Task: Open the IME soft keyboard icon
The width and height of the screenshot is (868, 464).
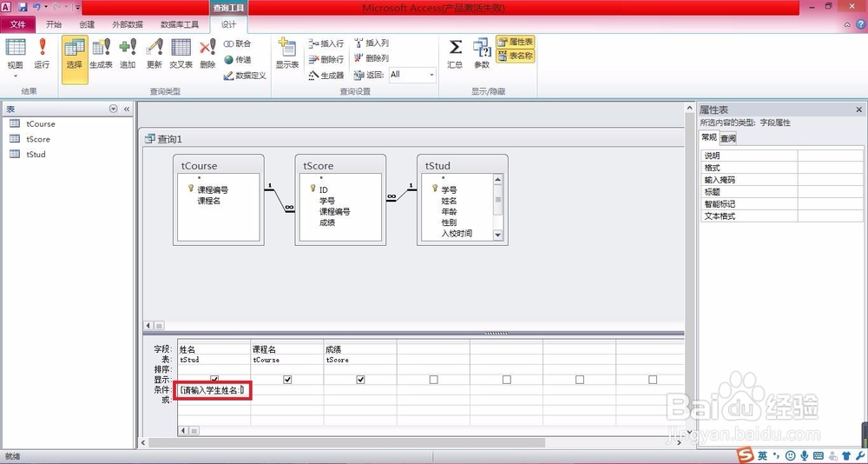Action: click(x=819, y=455)
